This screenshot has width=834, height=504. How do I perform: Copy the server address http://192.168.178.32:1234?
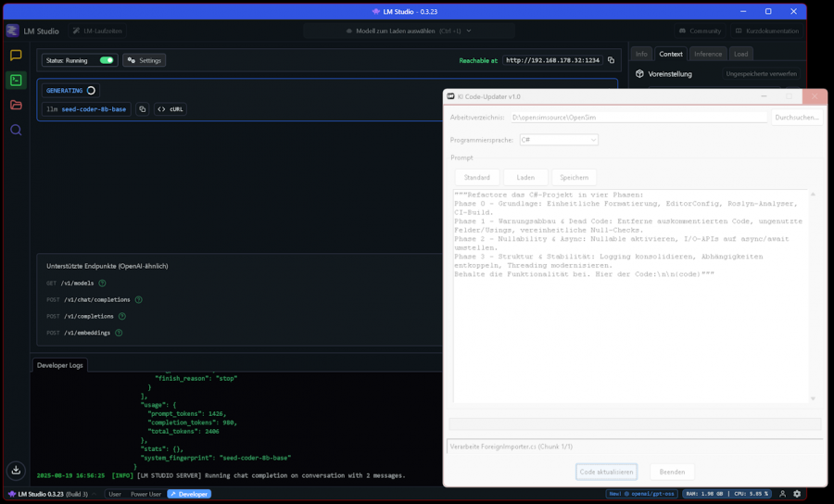pos(612,60)
